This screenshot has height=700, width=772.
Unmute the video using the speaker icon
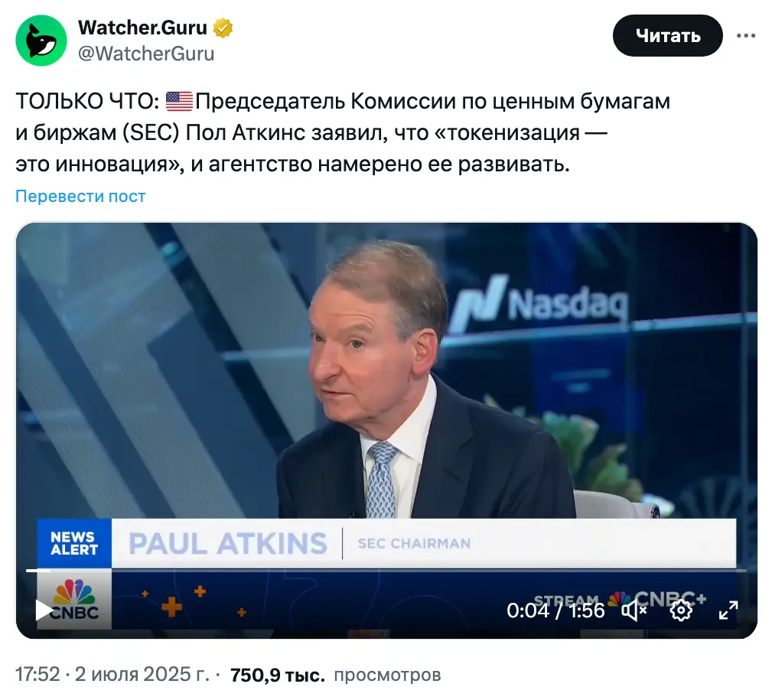pyautogui.click(x=634, y=610)
